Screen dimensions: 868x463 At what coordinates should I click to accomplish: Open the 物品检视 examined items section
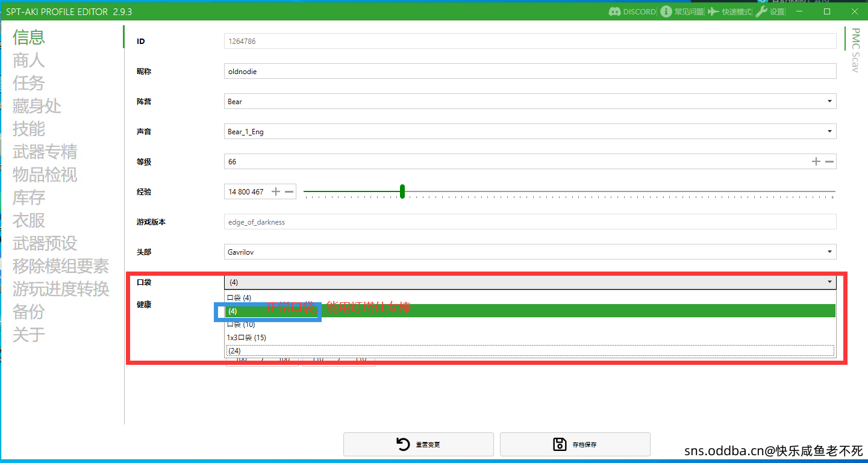coord(45,175)
